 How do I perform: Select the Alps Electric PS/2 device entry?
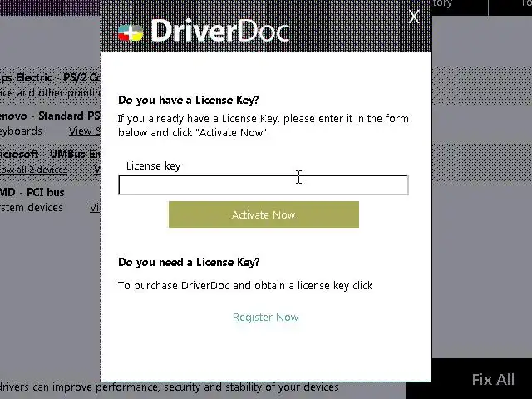pyautogui.click(x=50, y=77)
